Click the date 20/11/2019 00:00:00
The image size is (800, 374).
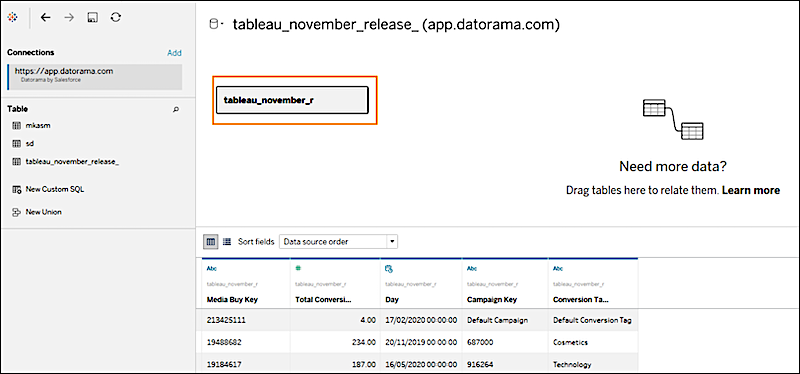point(422,342)
